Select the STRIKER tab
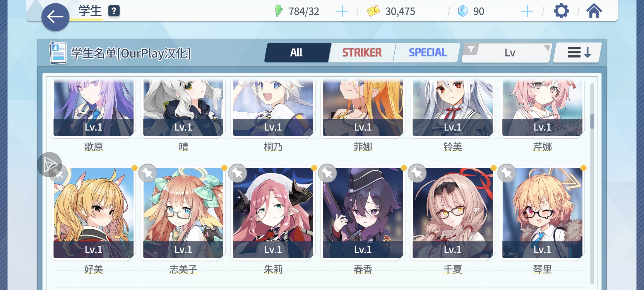The image size is (644, 290). tap(362, 52)
